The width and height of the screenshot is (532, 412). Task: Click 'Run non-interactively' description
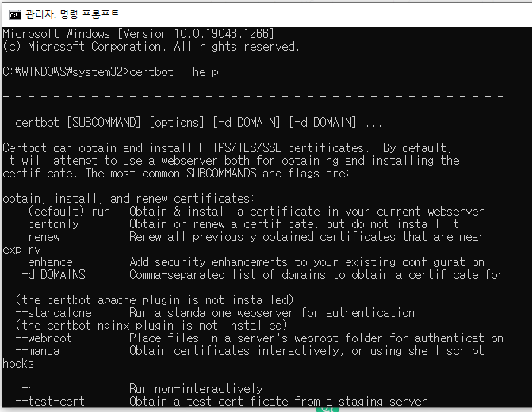196,389
